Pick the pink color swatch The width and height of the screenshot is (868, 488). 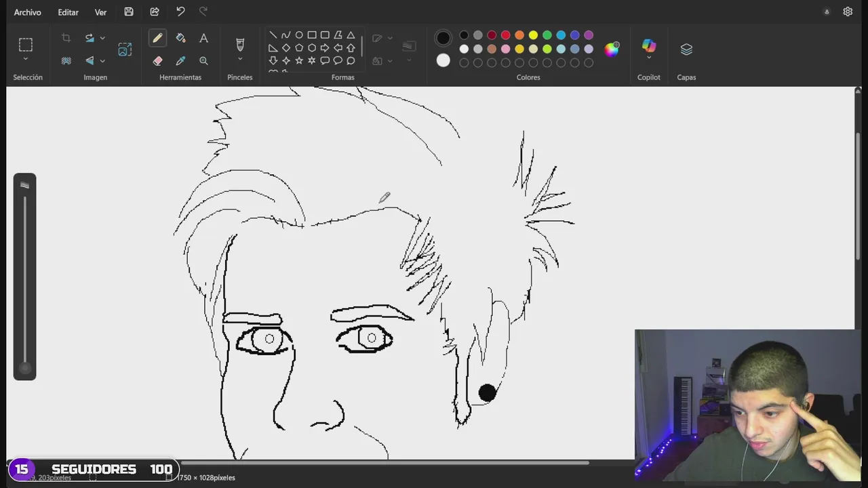505,49
